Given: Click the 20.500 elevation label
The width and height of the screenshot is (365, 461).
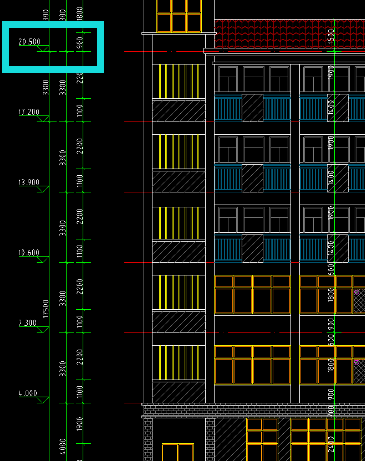Looking at the screenshot, I should [29, 42].
